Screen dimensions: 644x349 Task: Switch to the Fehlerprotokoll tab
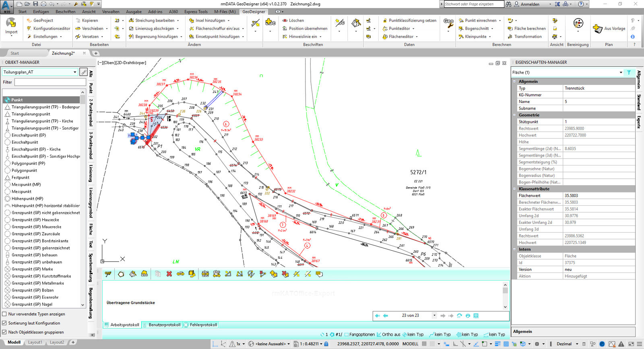203,325
